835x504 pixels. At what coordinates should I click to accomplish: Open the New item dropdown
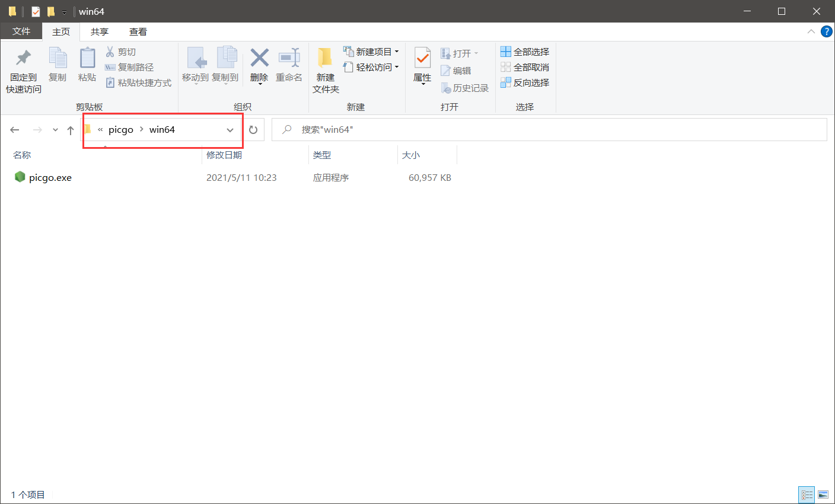click(371, 52)
